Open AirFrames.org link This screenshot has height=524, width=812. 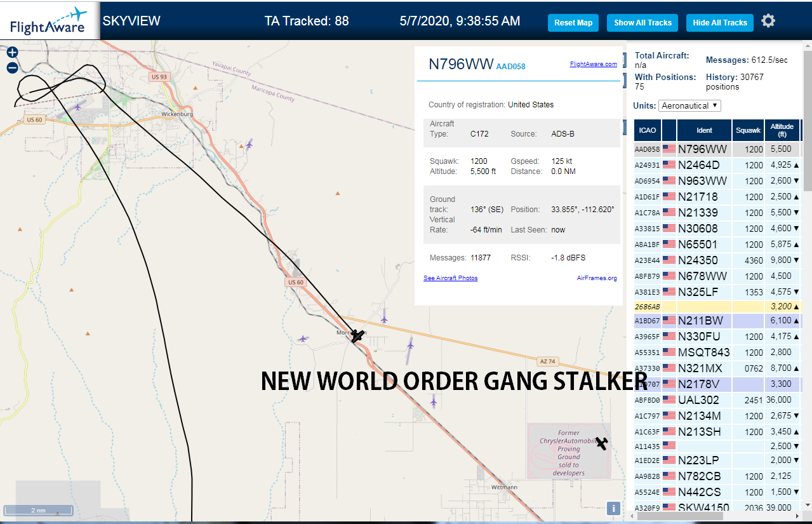597,278
